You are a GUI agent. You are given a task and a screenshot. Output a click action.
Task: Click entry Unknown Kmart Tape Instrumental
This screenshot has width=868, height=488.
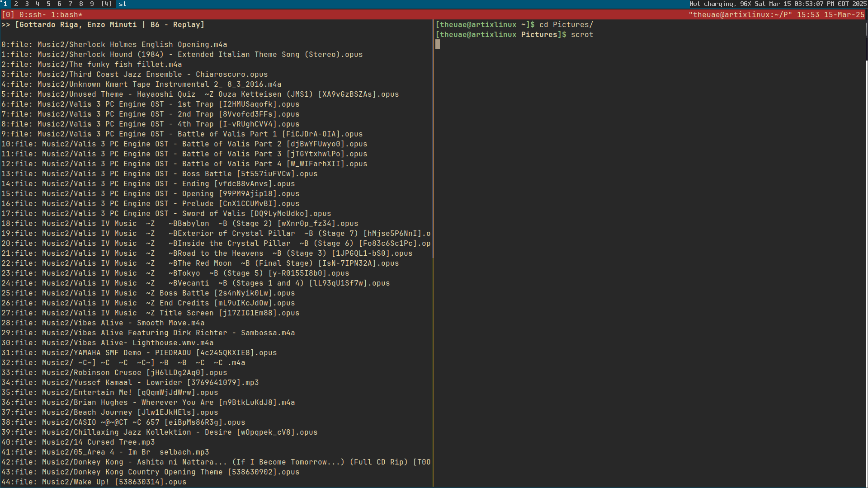142,84
